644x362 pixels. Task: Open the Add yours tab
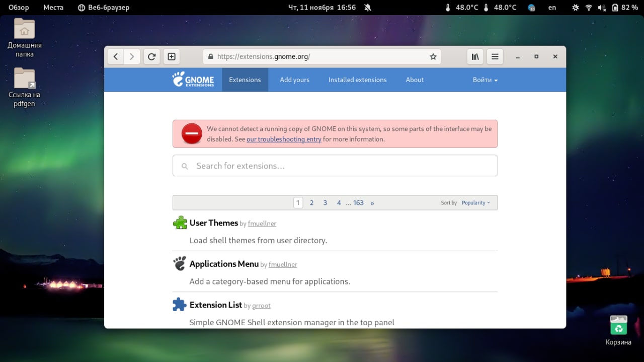[294, 80]
